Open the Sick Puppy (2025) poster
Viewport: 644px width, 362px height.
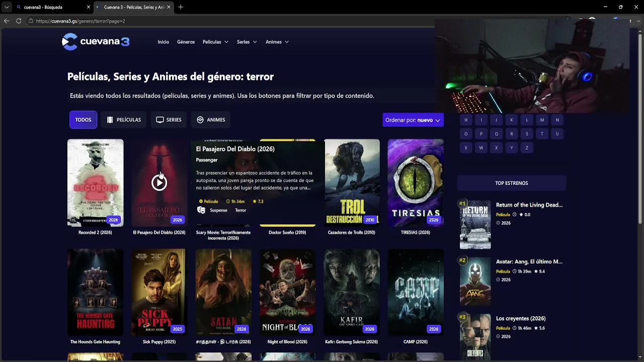[x=159, y=292]
